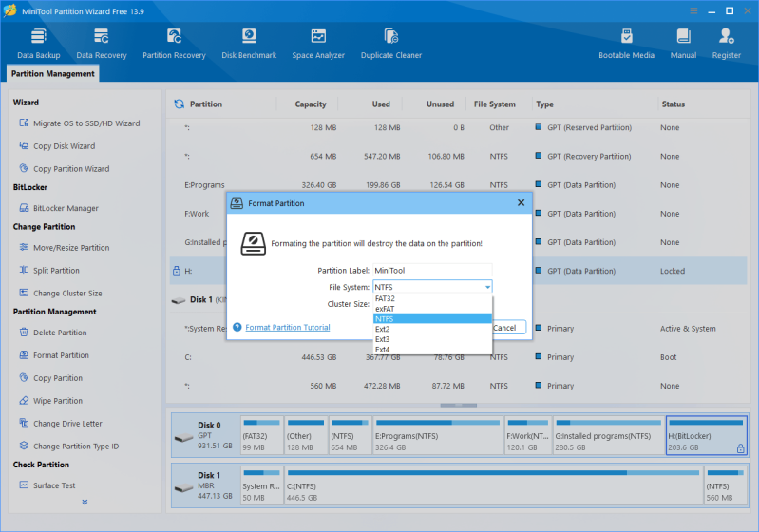759x532 pixels.
Task: Start Migrate OS to SSD/HD Wizard
Action: click(x=80, y=123)
